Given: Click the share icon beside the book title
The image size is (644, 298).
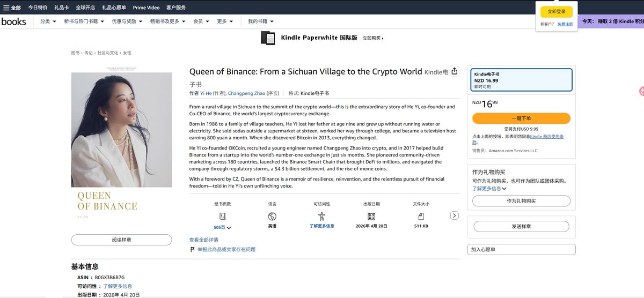Looking at the screenshot, I should [455, 71].
